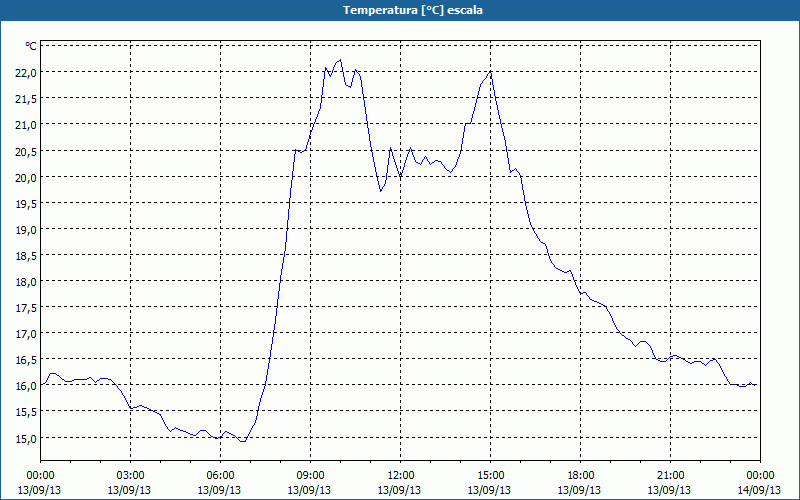Screen dimensions: 800x500
Task: Pick the 19,5 y-axis label
Action: [x=26, y=204]
